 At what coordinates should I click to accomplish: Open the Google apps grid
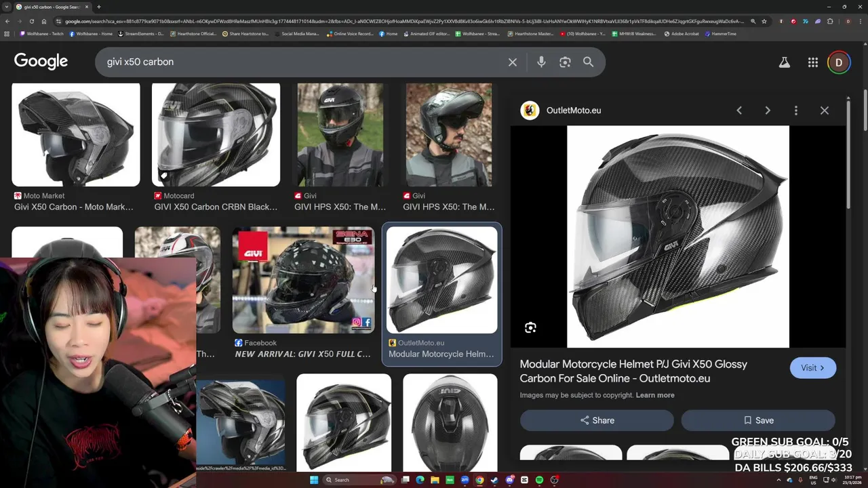[x=812, y=62]
